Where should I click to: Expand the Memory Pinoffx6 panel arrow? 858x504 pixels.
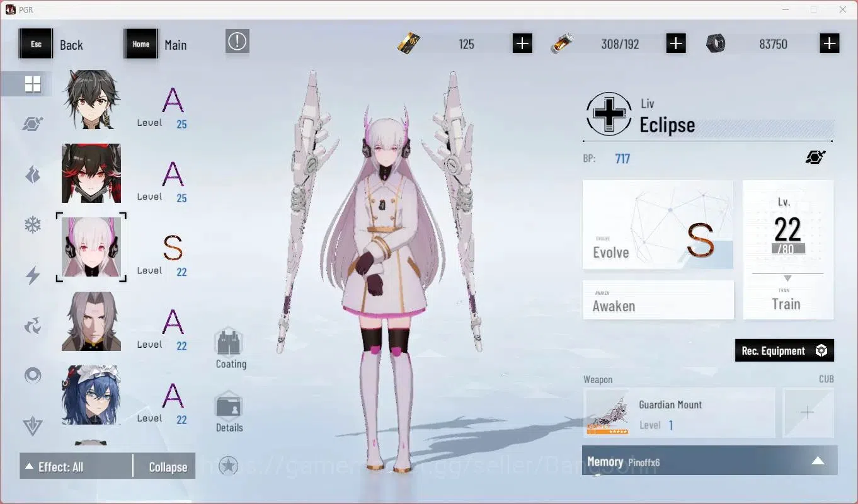[818, 461]
